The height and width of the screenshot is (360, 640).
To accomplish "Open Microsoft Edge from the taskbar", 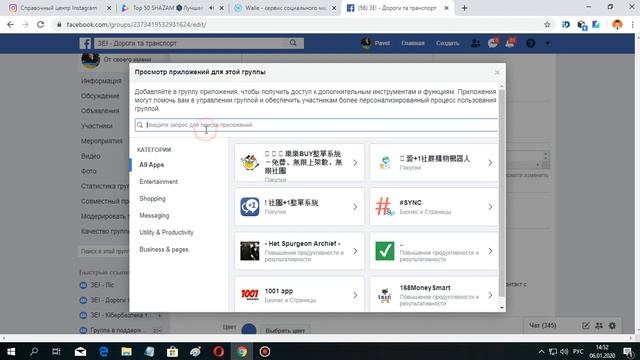I will [x=103, y=351].
